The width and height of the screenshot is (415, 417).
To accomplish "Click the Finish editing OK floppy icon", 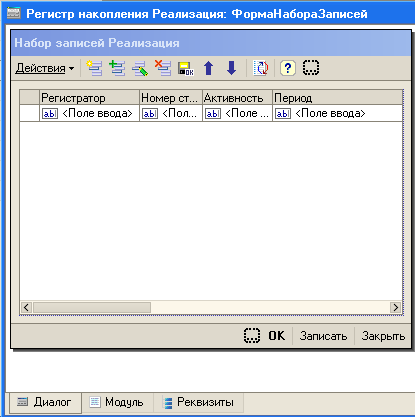I will click(x=186, y=68).
